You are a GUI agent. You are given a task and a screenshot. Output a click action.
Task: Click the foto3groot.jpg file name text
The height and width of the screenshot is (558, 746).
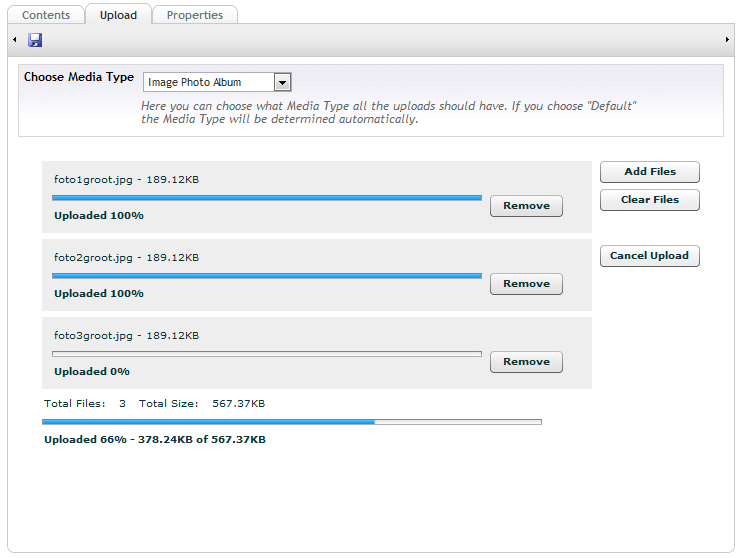pyautogui.click(x=93, y=336)
